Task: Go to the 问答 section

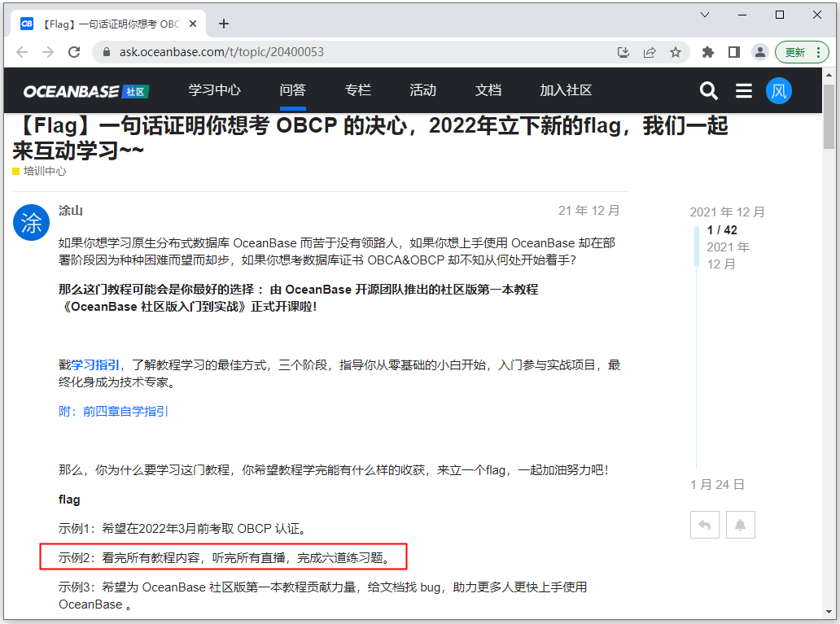Action: click(292, 90)
